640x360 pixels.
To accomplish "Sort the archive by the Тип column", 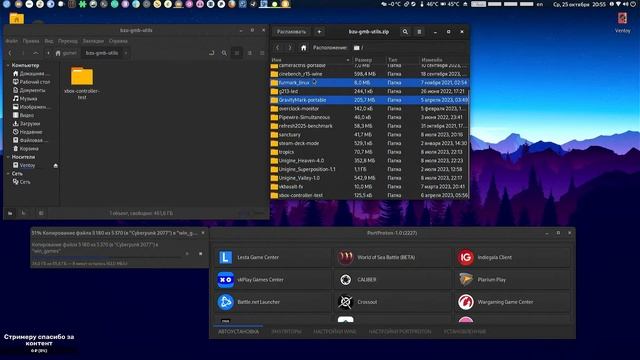I will (x=402, y=60).
